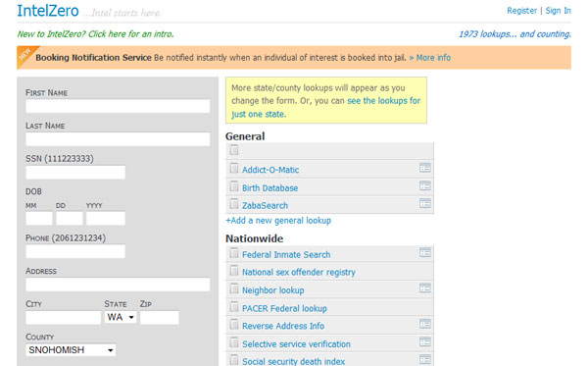Image resolution: width=588 pixels, height=366 pixels.
Task: Click form icon beside ZabaSearch
Action: coord(425,203)
